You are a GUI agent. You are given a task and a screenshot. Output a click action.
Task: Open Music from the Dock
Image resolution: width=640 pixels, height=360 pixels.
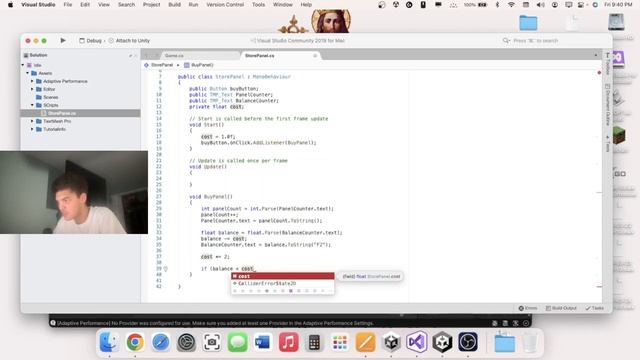pyautogui.click(x=289, y=342)
